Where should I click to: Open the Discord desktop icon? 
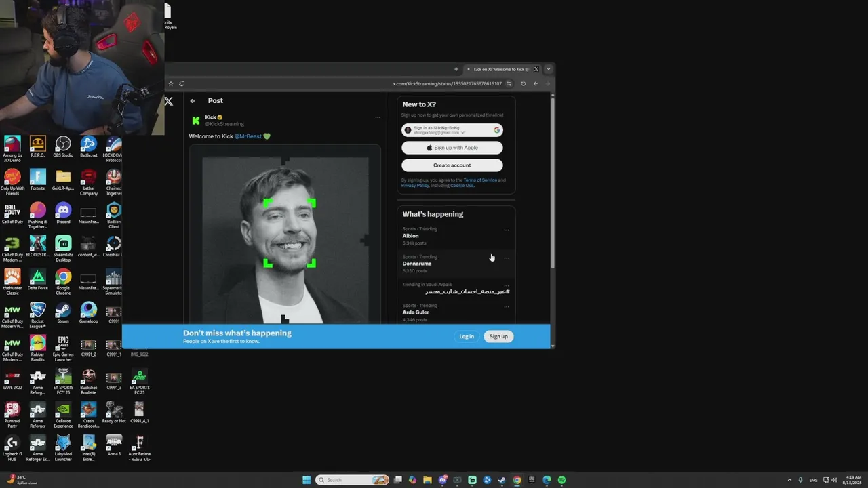63,213
